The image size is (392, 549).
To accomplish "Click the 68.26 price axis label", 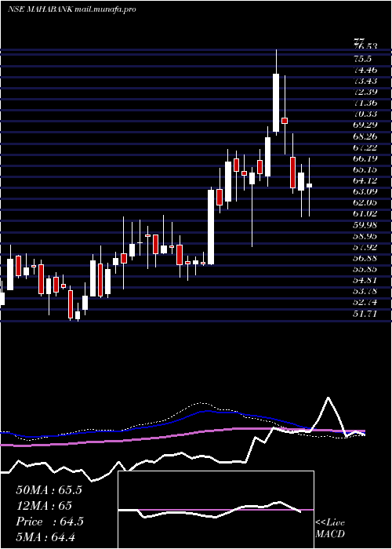I will tap(366, 136).
